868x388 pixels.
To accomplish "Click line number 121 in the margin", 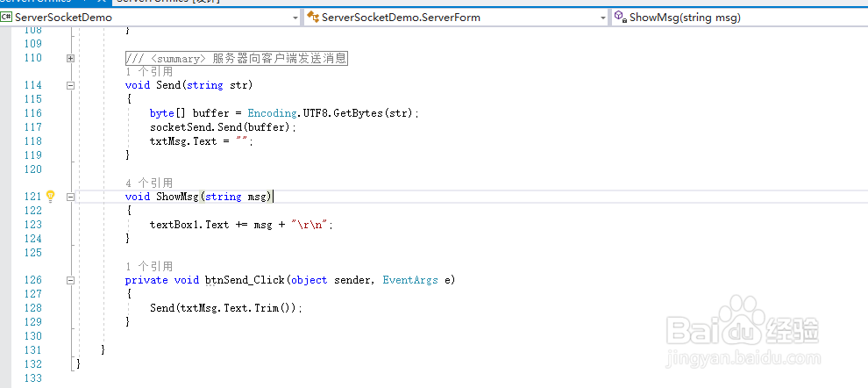I will (33, 197).
